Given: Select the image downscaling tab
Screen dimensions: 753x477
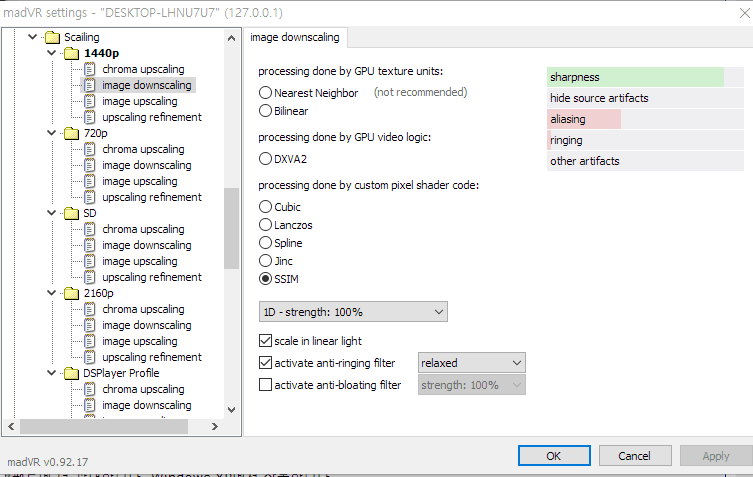Looking at the screenshot, I should pos(294,38).
